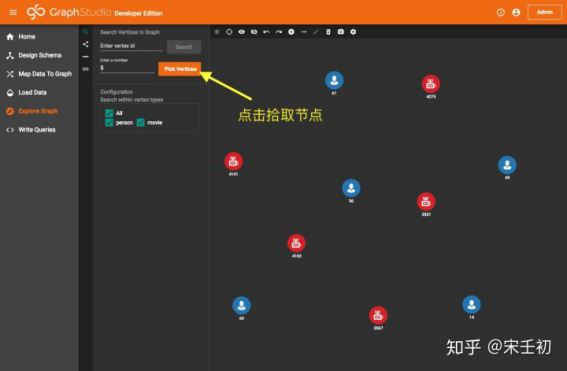This screenshot has height=371, width=567.
Task: Click the grey square toolbar icon
Action: pyautogui.click(x=217, y=32)
